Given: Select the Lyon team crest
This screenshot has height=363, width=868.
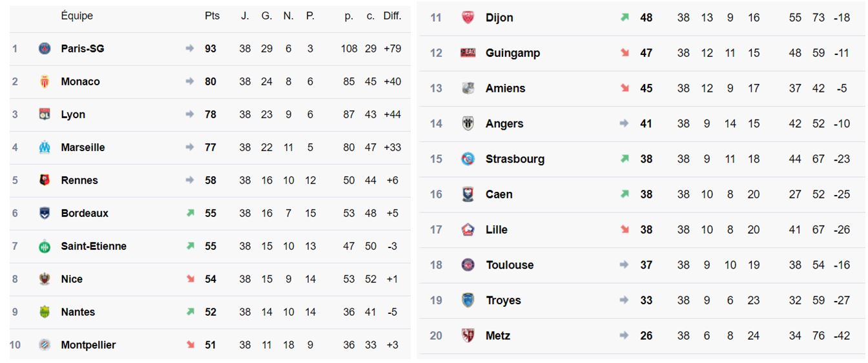Looking at the screenshot, I should pyautogui.click(x=44, y=114).
